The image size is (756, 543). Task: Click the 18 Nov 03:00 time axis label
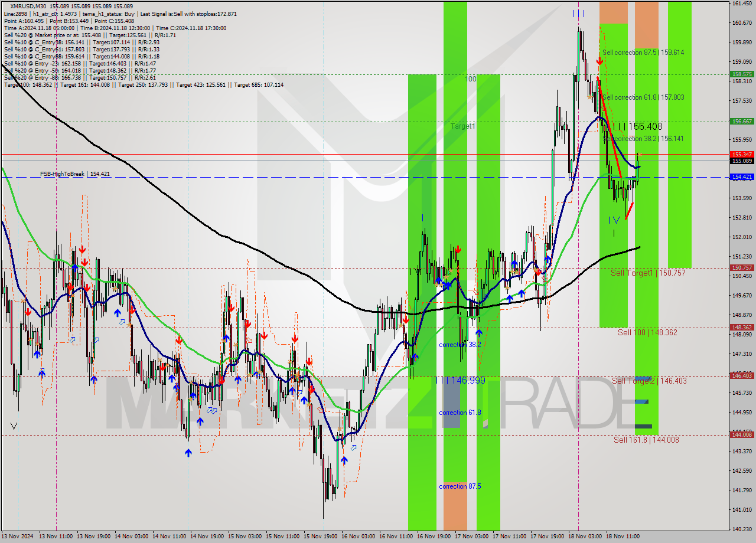click(x=585, y=537)
